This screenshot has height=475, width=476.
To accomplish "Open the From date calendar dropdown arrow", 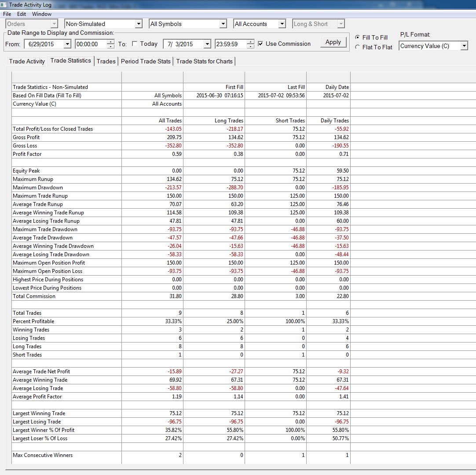I will tap(67, 44).
